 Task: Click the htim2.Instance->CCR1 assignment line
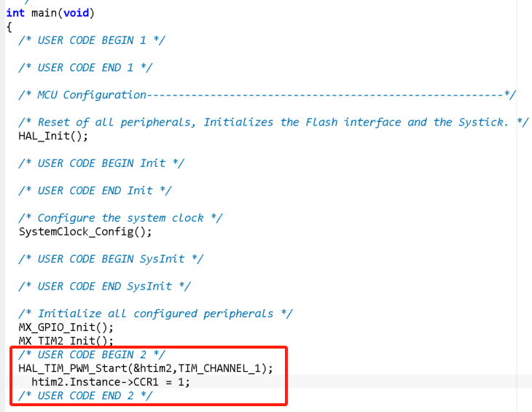(x=111, y=382)
